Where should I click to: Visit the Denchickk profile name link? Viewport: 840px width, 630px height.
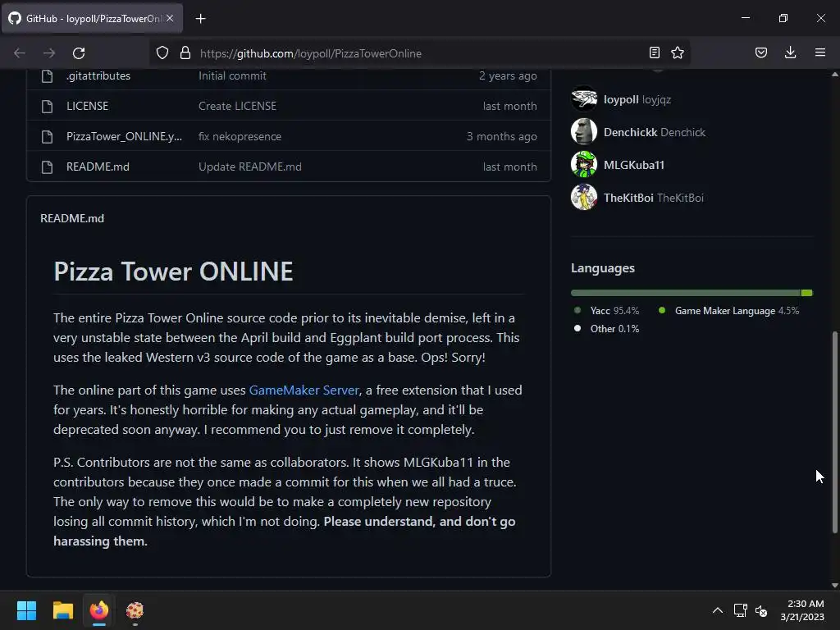630,132
